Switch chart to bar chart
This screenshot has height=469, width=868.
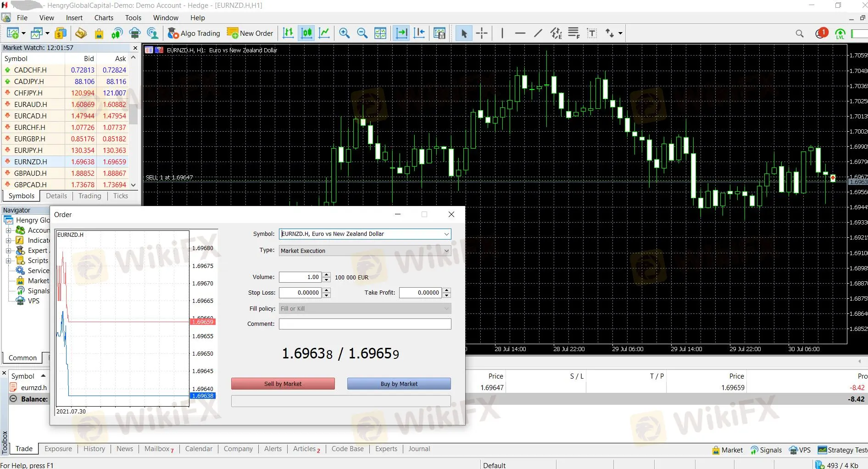288,33
